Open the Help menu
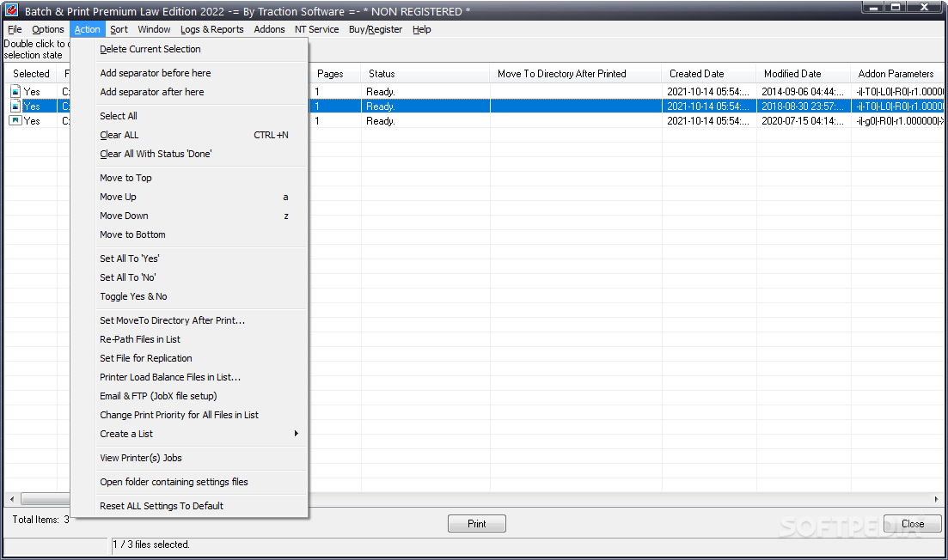 pos(421,29)
